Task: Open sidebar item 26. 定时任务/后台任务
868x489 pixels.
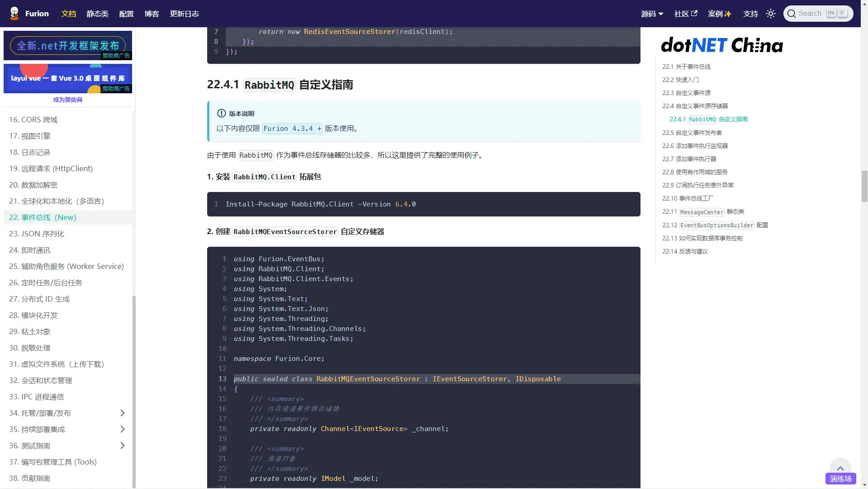Action: 68,283
